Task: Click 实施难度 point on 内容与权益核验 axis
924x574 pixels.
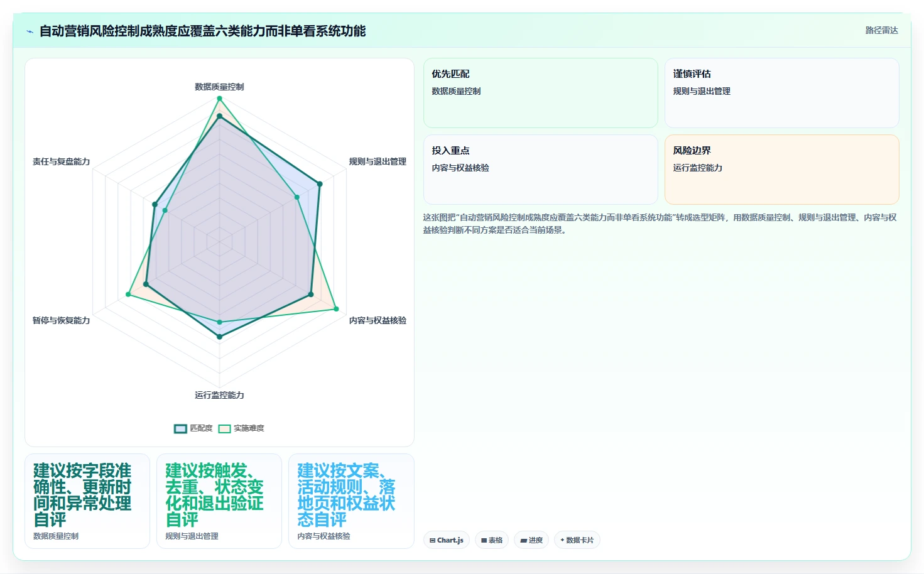Action: pos(336,309)
